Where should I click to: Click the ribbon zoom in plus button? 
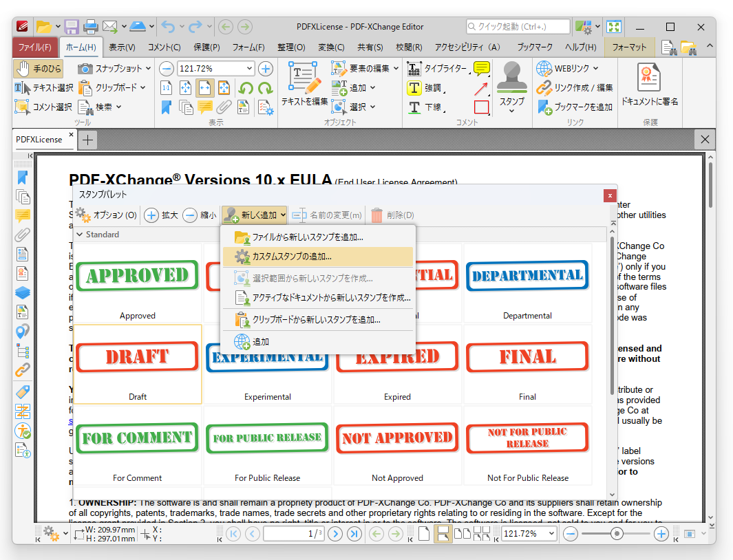(x=266, y=69)
